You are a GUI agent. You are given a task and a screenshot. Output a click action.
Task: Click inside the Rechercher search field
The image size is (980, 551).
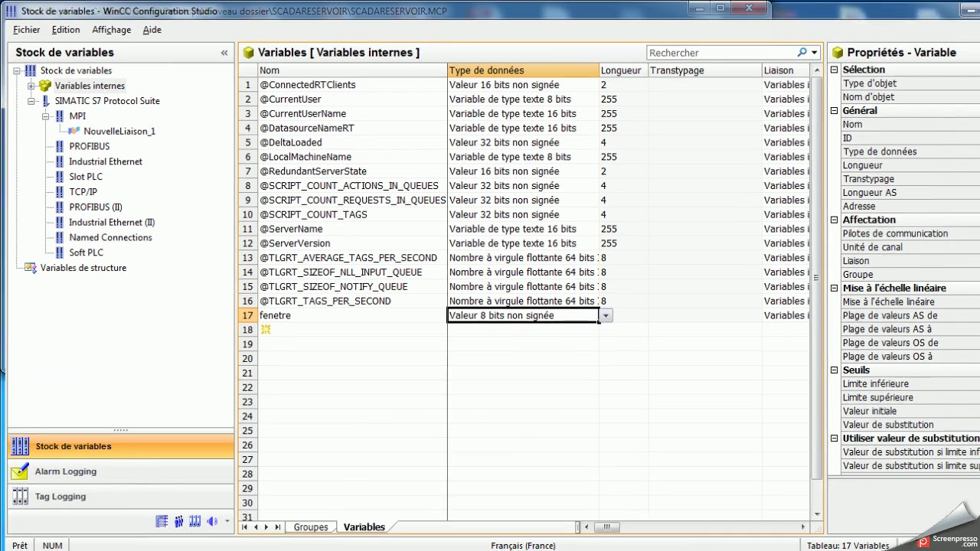click(x=720, y=53)
